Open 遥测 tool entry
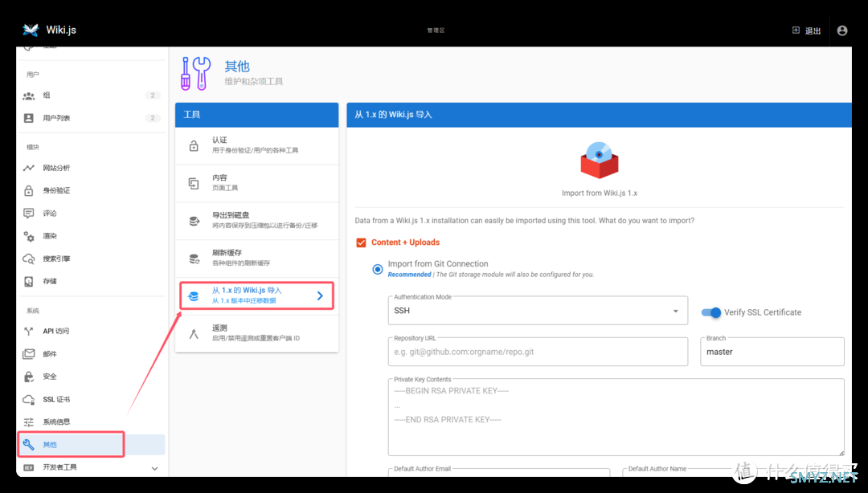The width and height of the screenshot is (868, 493). tap(257, 334)
